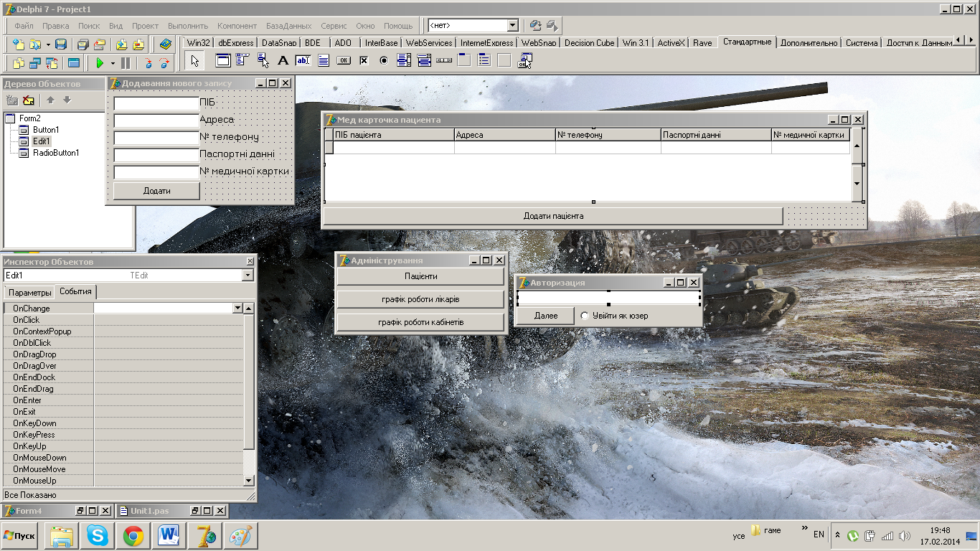Click the green Run program arrow

click(100, 63)
